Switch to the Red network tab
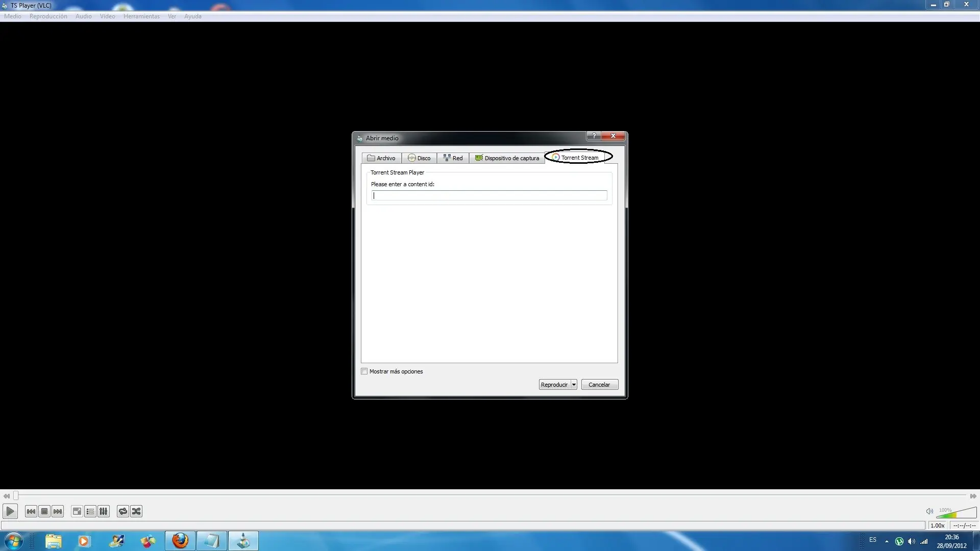980x551 pixels. pos(453,158)
